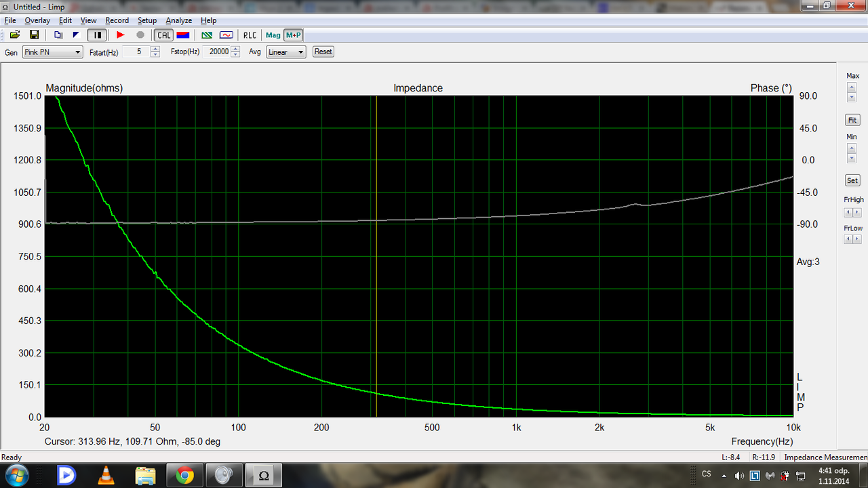868x488 pixels.
Task: Click the generator sine wave icon
Action: pyautogui.click(x=226, y=35)
